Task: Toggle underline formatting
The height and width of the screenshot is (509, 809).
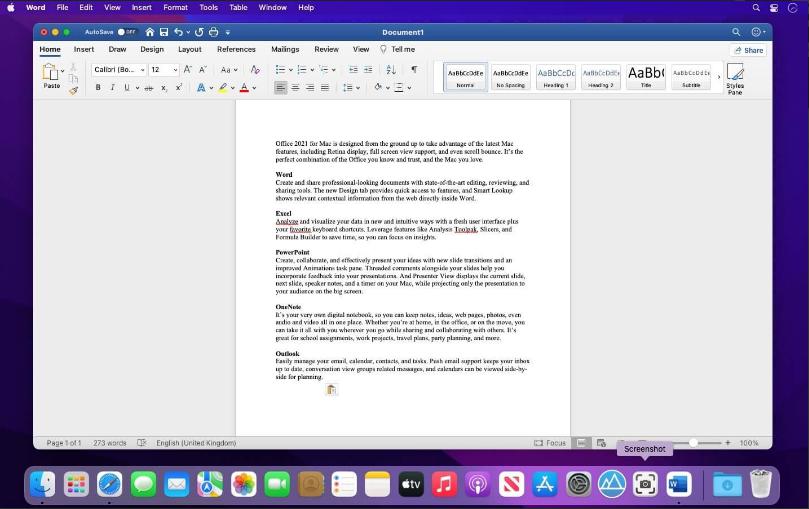Action: point(127,88)
